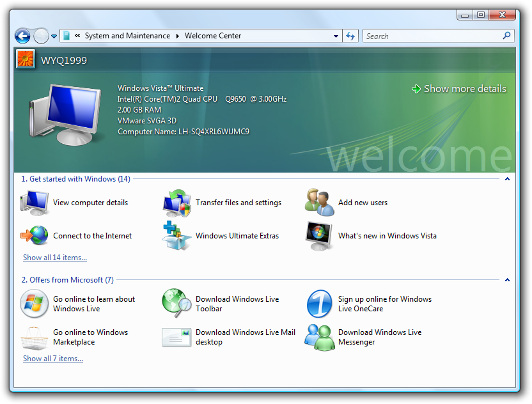532x404 pixels.
Task: Click the Offers from Microsoft (7) heading
Action: pos(68,280)
